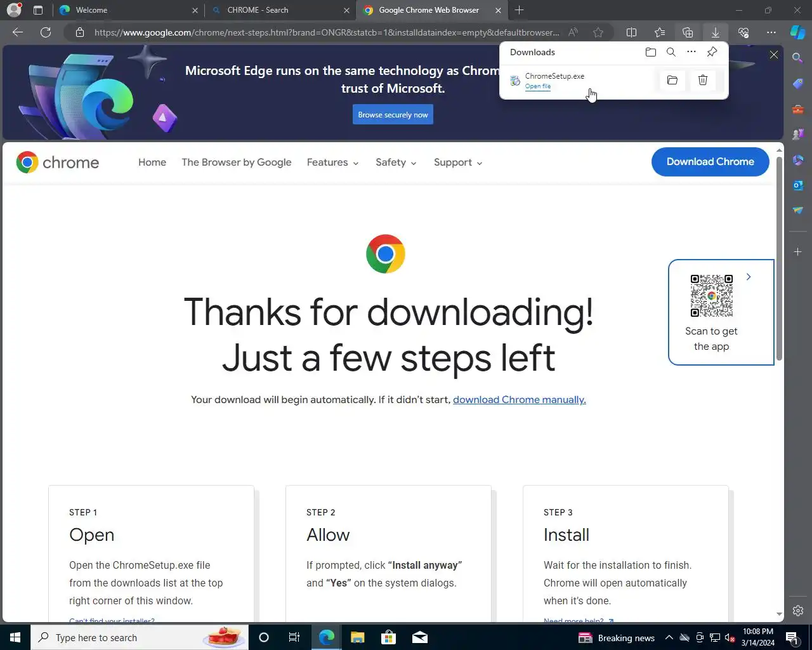Delete ChromeSetup.exe download with trash icon
The width and height of the screenshot is (812, 650).
[703, 80]
